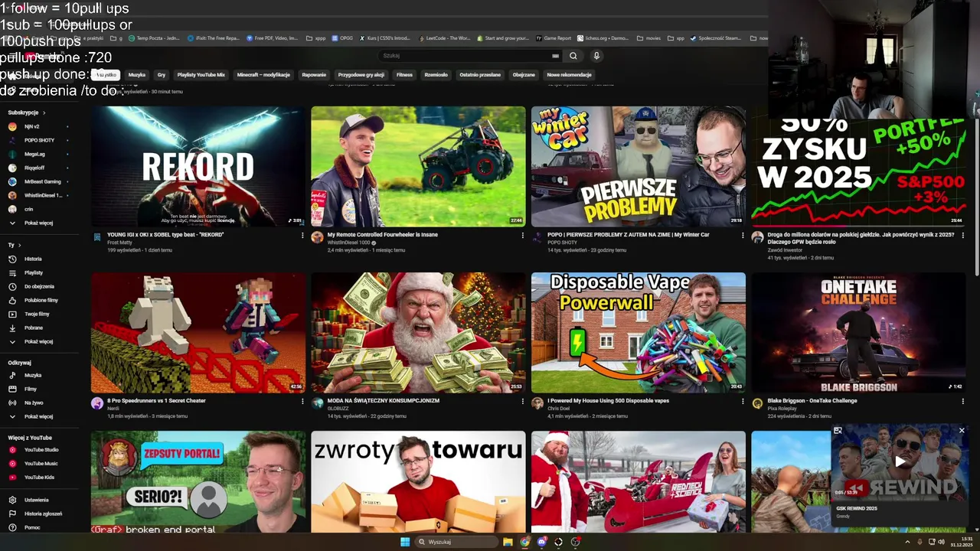The image size is (980, 551).
Task: Open YouTube Kids link
Action: 39,478
